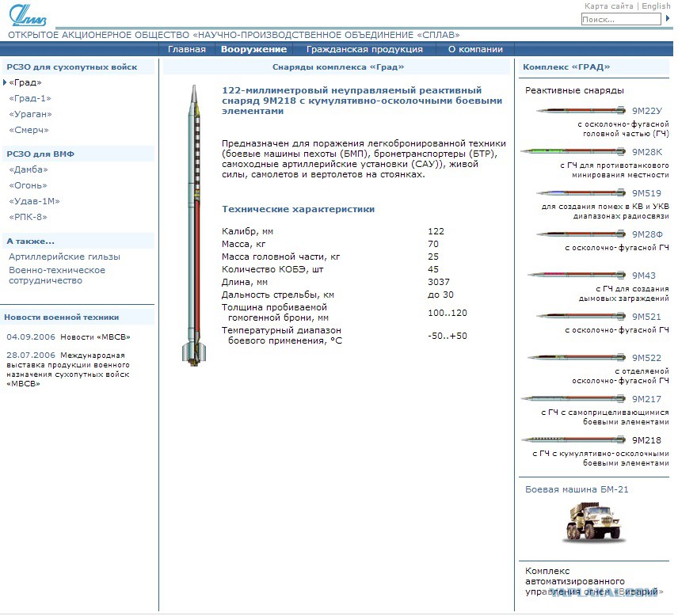The height and width of the screenshot is (616, 678).
Task: Click the 9М519 label text link
Action: pyautogui.click(x=646, y=193)
